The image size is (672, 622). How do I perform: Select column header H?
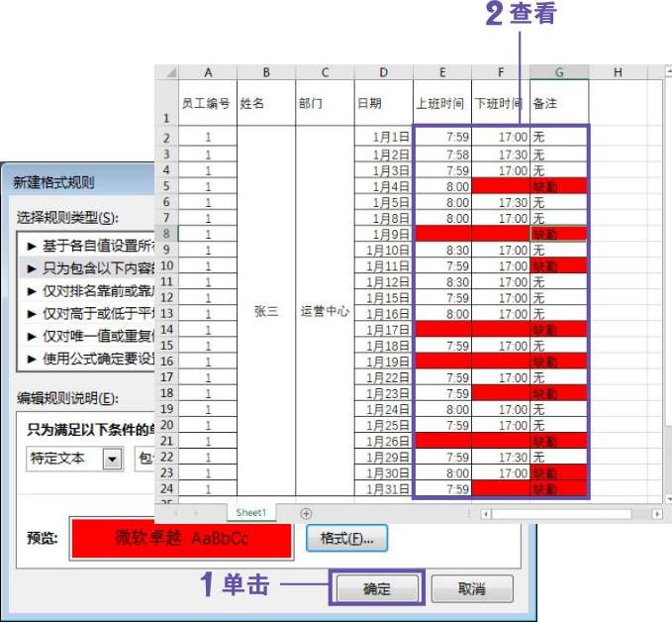618,72
